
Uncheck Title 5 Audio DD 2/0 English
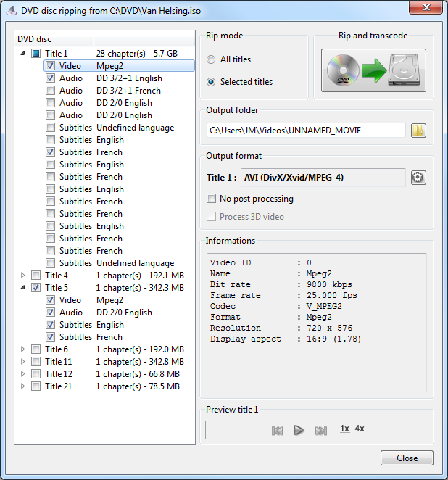50,313
